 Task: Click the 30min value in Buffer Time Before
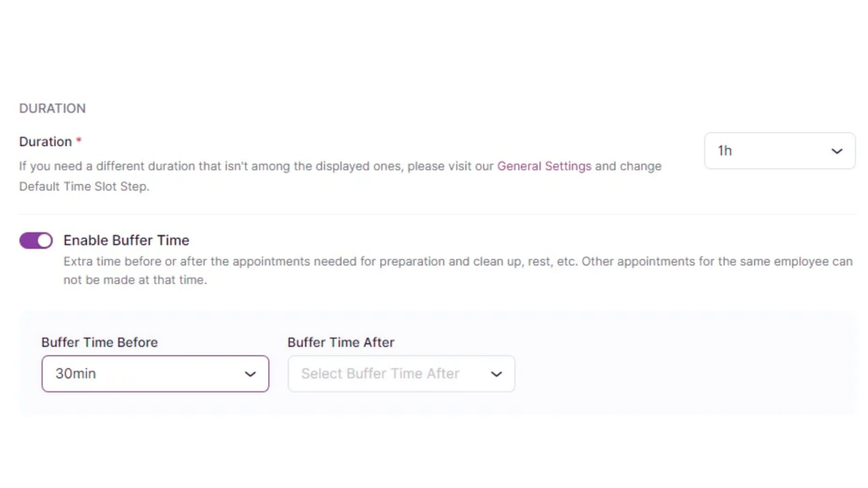pyautogui.click(x=76, y=374)
